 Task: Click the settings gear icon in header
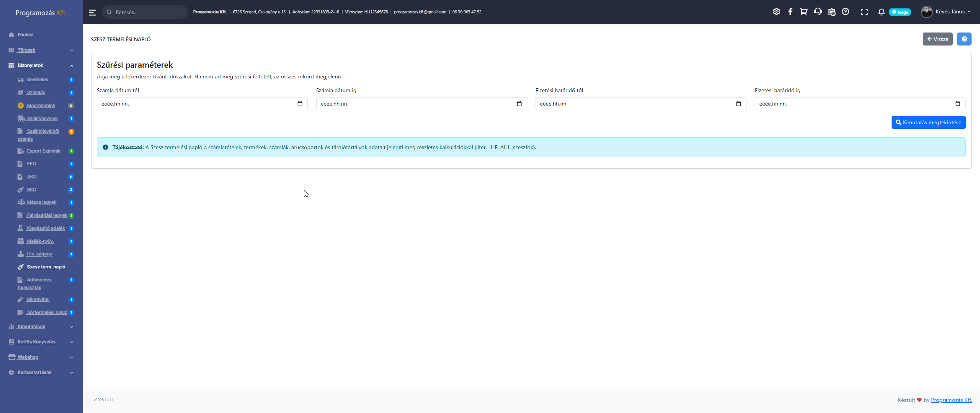coord(776,12)
